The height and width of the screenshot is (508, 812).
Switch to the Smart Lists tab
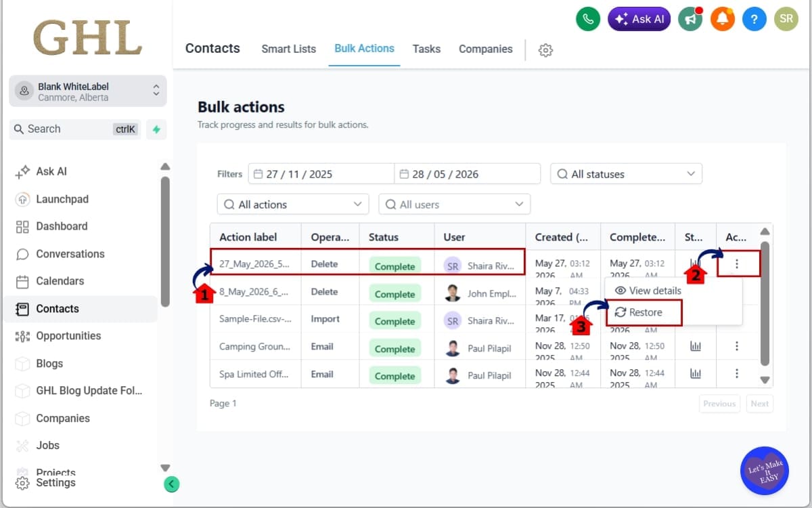(289, 49)
